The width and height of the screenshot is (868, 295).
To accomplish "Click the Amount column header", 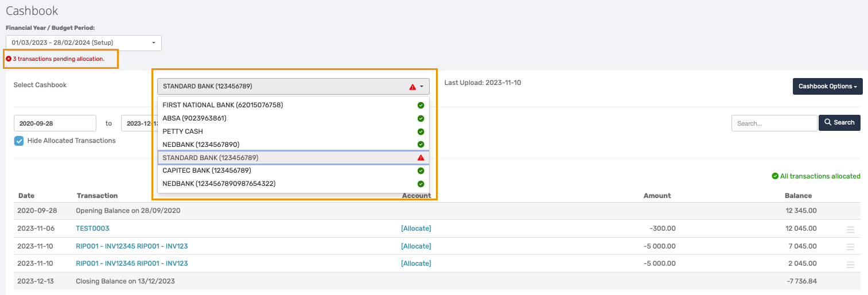I will coord(657,196).
